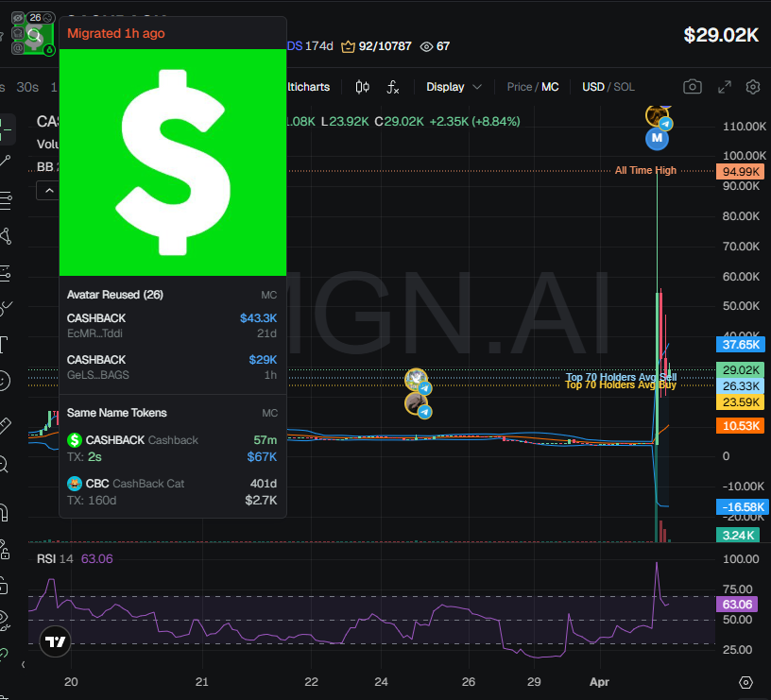Click the Telegram avatar marker above M
The image size is (771, 700).
click(658, 116)
